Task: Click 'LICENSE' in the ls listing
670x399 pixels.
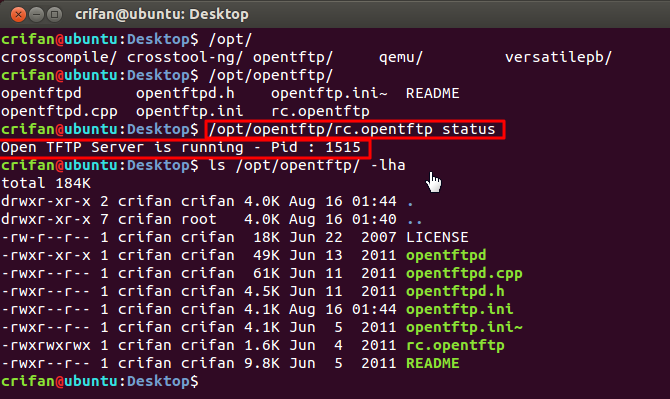Action: point(437,237)
